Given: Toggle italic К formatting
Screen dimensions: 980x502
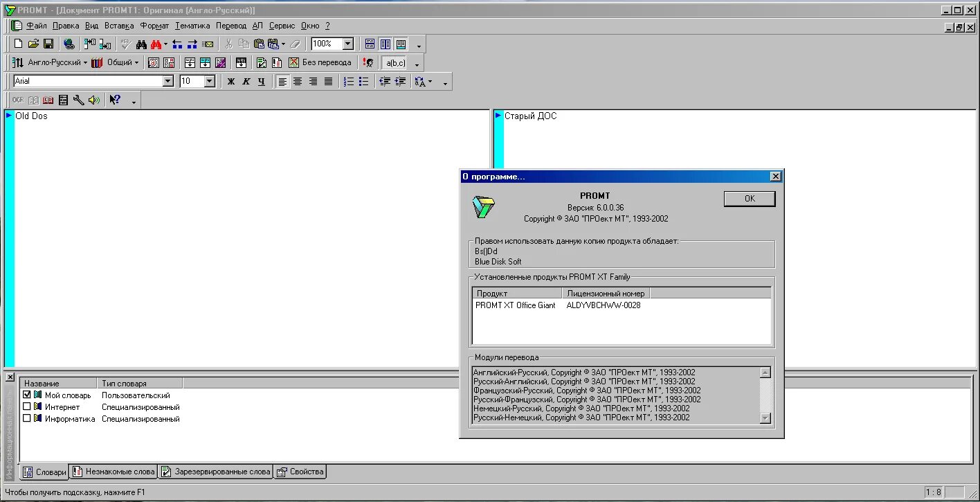Looking at the screenshot, I should [246, 81].
